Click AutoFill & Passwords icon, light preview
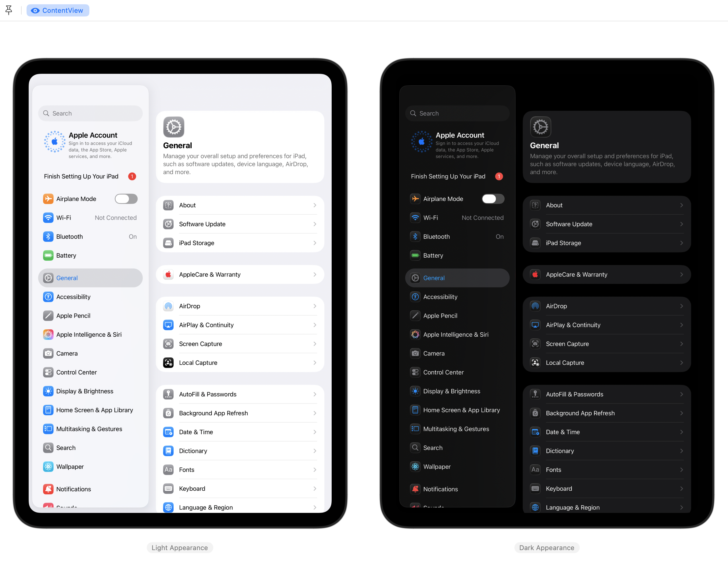Screen dimensions: 728x569 click(x=168, y=394)
